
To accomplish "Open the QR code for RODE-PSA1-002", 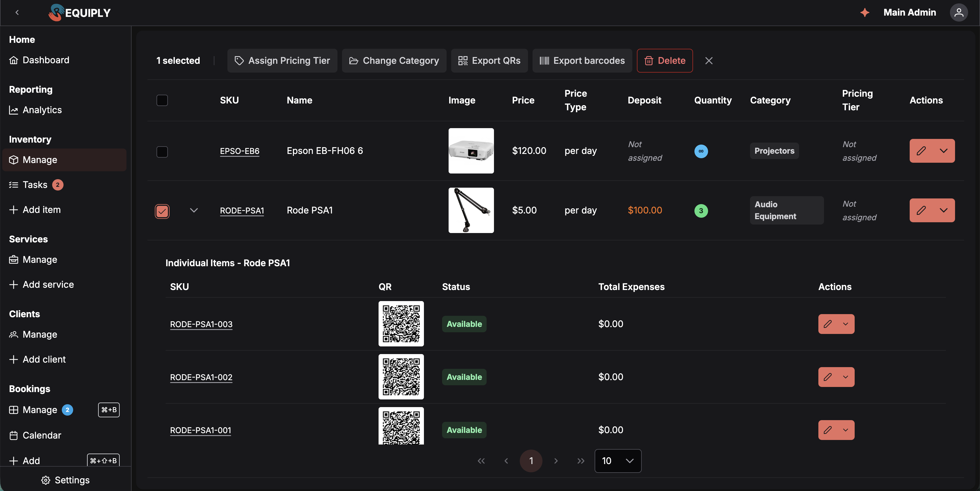I will click(x=401, y=377).
